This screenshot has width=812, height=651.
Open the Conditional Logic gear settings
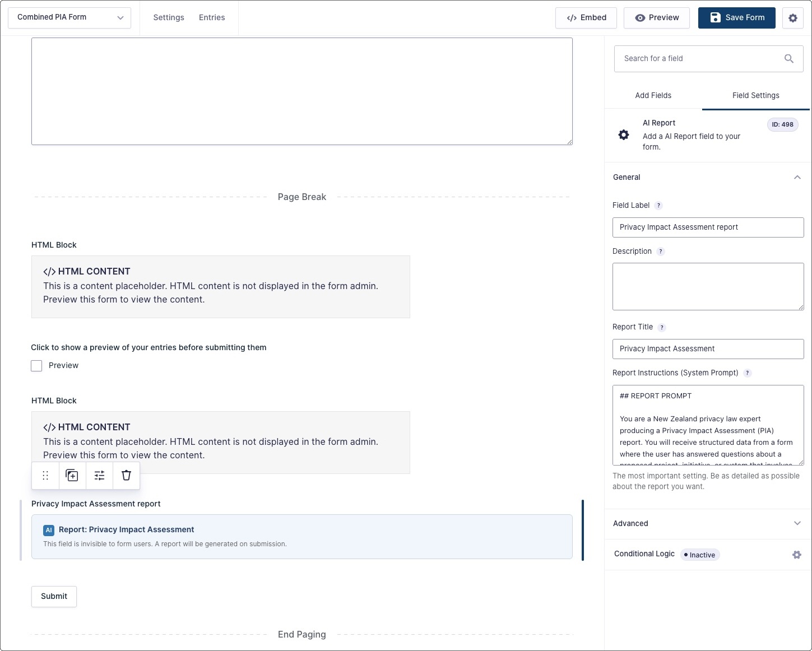point(796,555)
